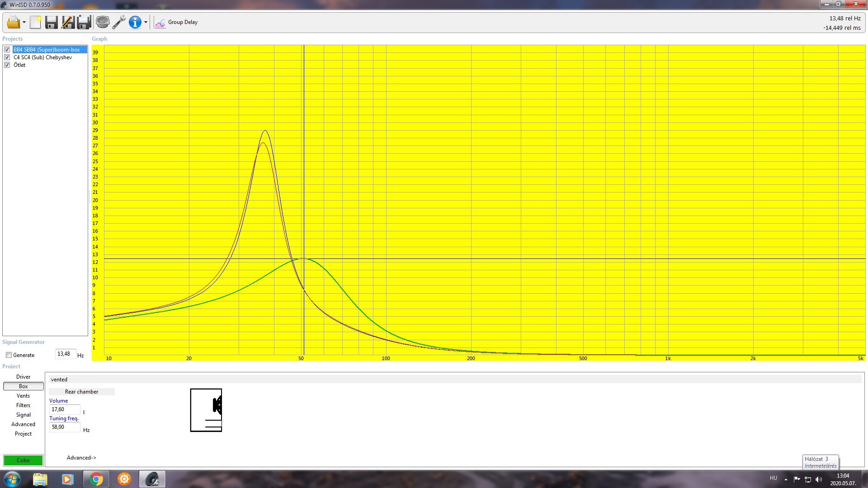Image resolution: width=868 pixels, height=488 pixels.
Task: Expand the info icon dropdown arrow
Action: 146,22
